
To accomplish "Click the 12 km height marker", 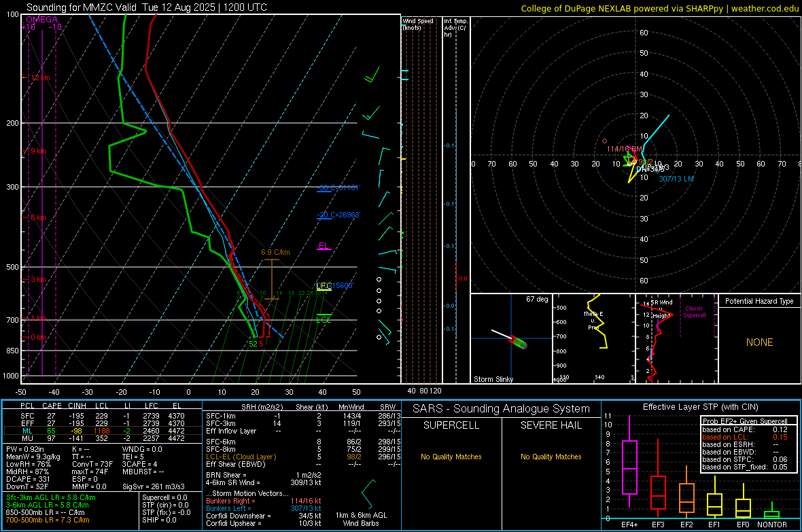I will (40, 77).
